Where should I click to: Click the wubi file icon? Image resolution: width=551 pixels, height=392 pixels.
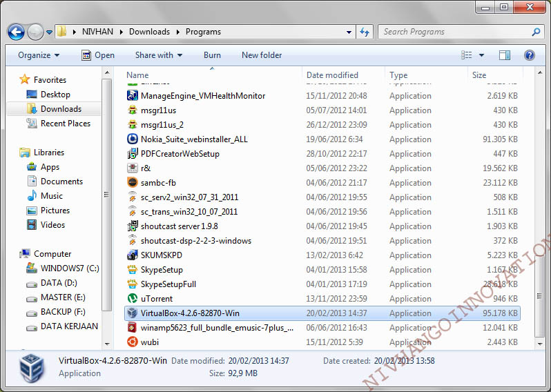coord(132,342)
